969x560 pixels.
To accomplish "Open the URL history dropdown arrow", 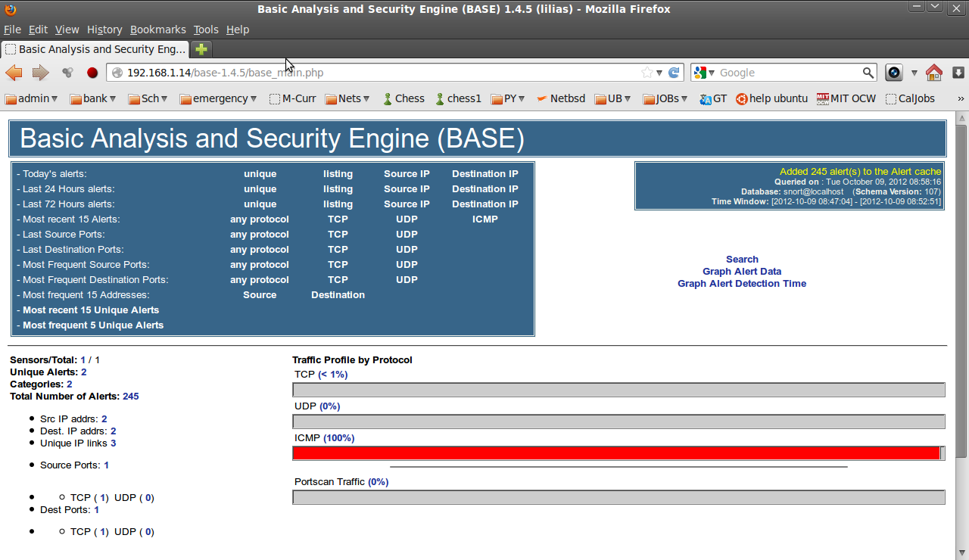I will [659, 73].
